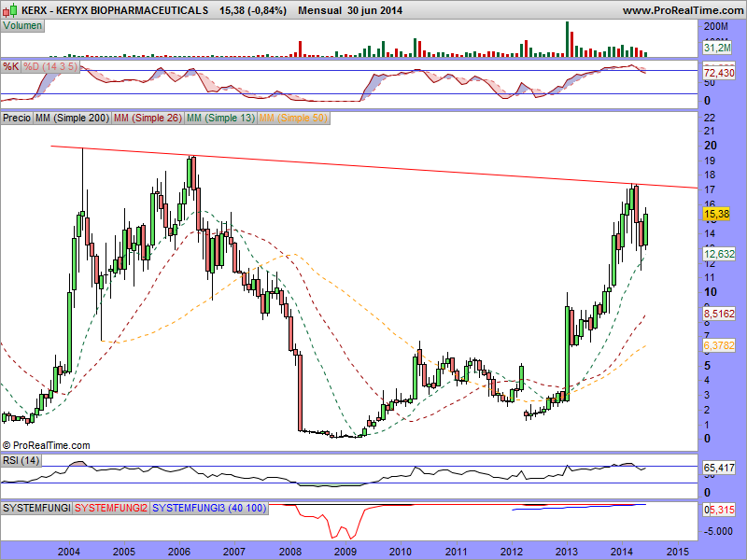Click the Volumen indicator label
The height and width of the screenshot is (560, 747).
22,26
